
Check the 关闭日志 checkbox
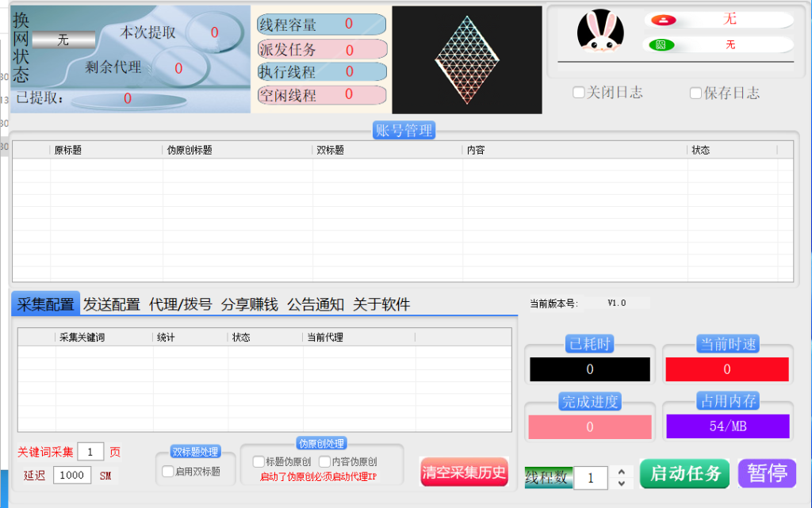tap(579, 93)
